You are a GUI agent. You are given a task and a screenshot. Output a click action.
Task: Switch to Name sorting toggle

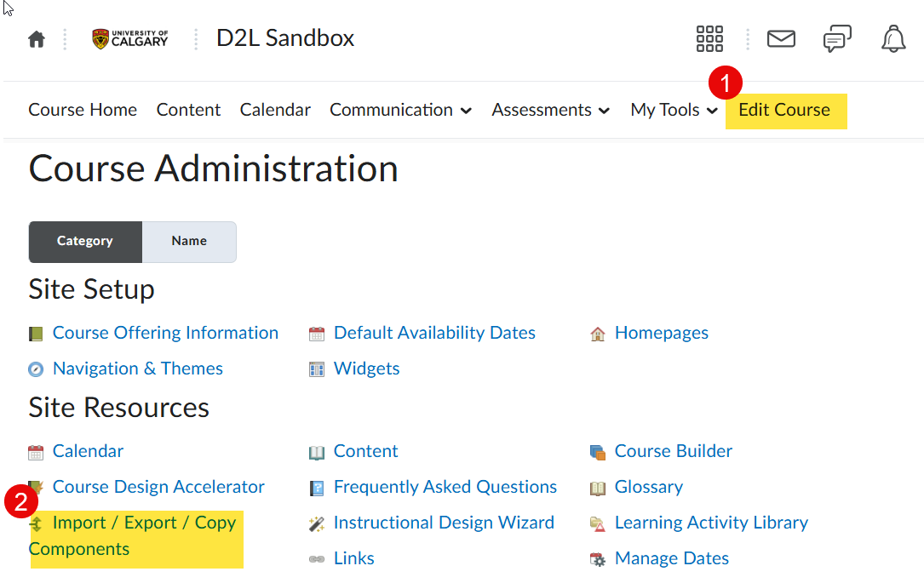tap(189, 242)
